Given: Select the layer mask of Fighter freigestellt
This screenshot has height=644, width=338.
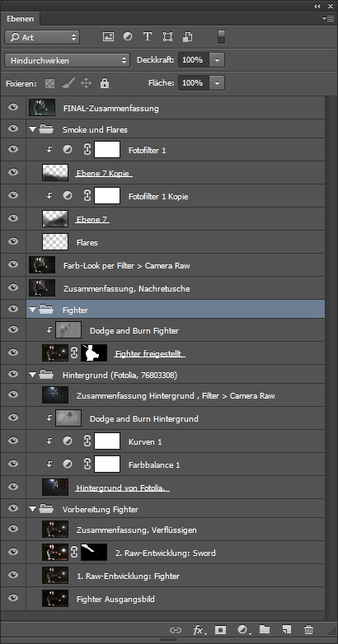Looking at the screenshot, I should pos(94,352).
